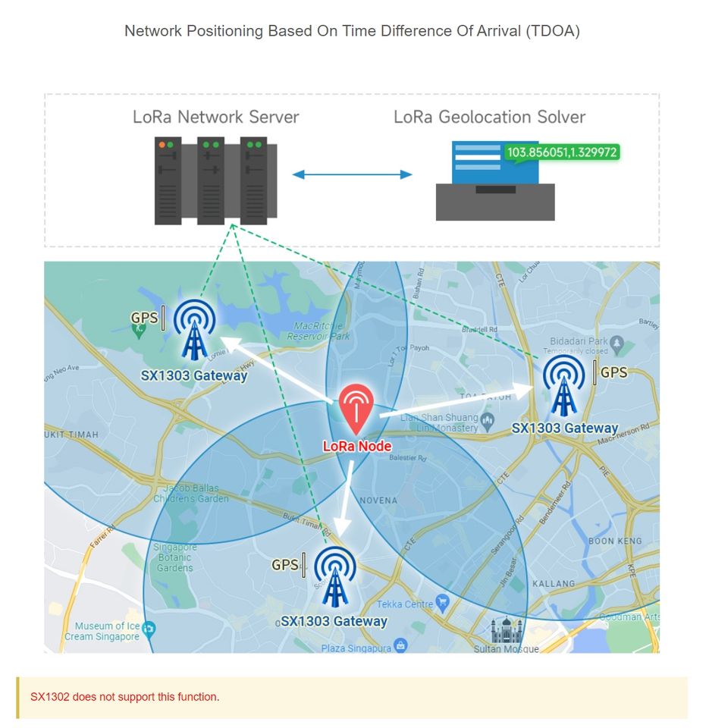Image resolution: width=709 pixels, height=728 pixels.
Task: Click the Sultan Mosque landmark icon
Action: click(507, 629)
